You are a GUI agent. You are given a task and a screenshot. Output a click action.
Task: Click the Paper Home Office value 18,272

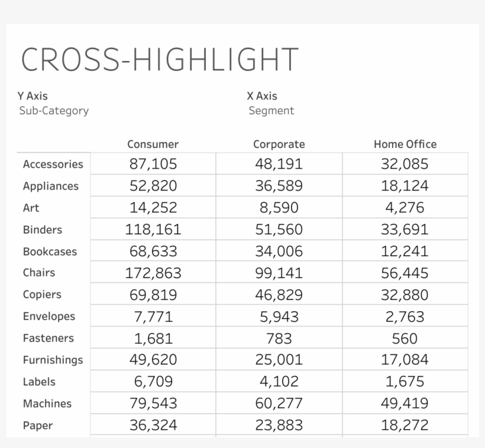click(405, 426)
